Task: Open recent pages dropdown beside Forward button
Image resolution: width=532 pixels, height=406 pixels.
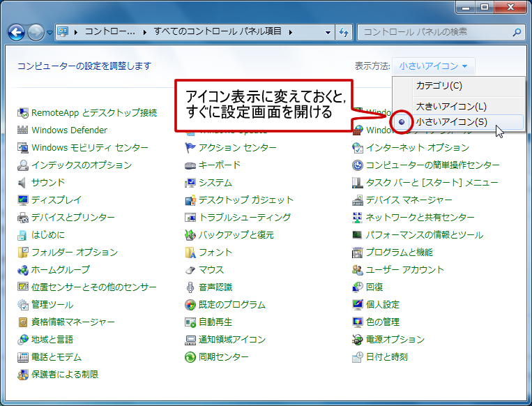Action: (x=50, y=33)
